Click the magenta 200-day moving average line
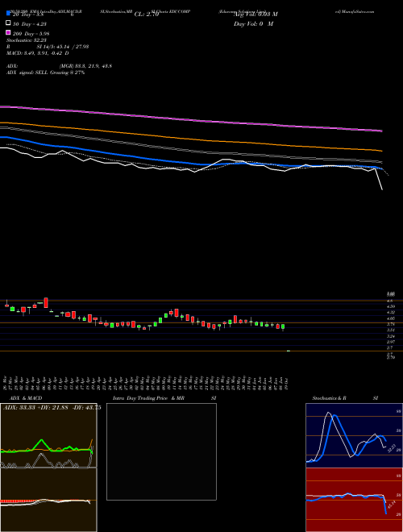This screenshot has height=532, width=403. pyautogui.click(x=191, y=119)
